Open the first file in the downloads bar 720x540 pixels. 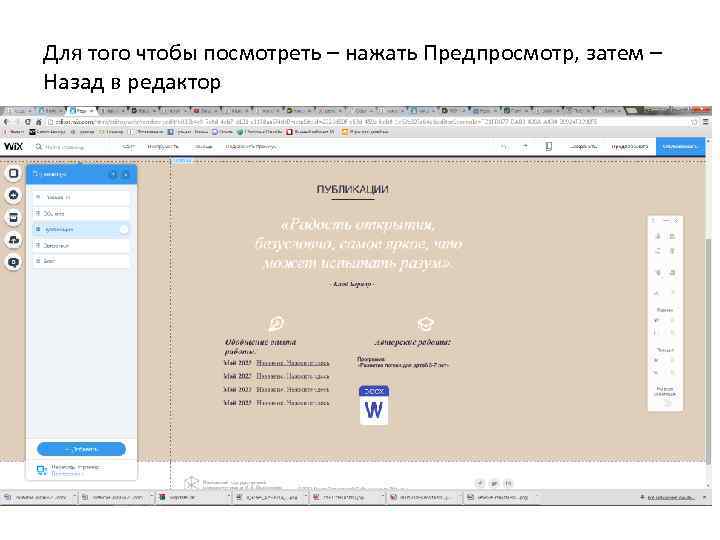tap(39, 497)
